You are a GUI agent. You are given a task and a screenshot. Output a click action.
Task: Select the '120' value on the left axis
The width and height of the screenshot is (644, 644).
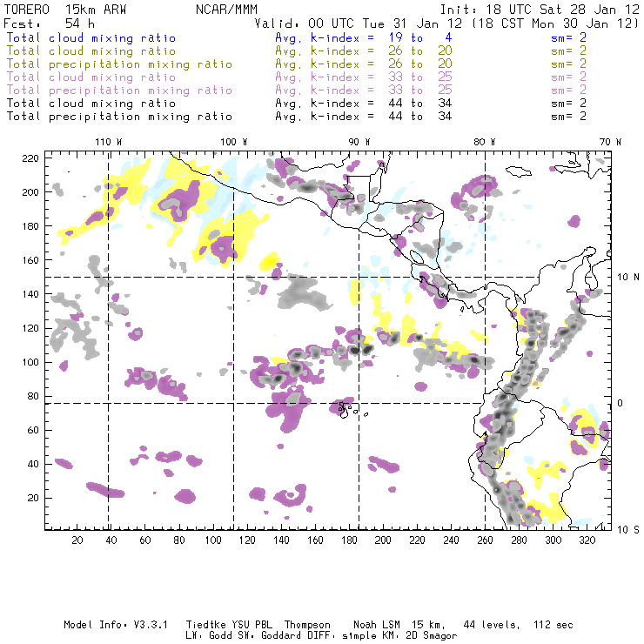point(30,329)
